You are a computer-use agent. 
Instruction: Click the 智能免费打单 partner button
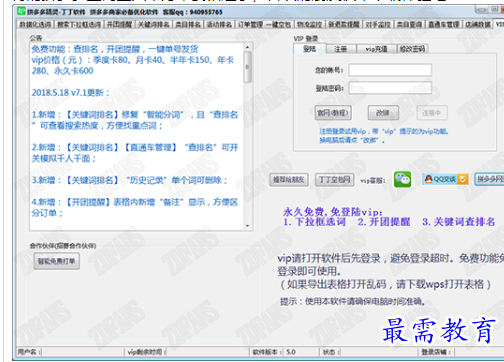tap(56, 261)
